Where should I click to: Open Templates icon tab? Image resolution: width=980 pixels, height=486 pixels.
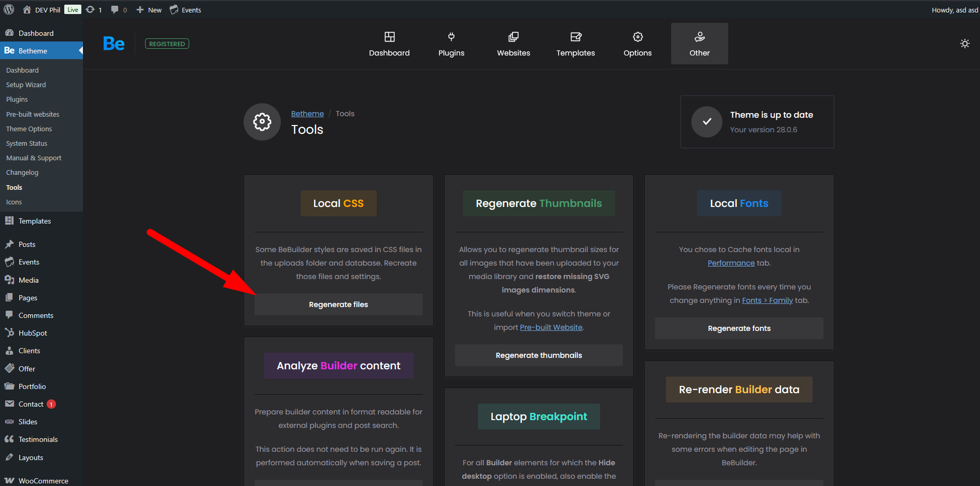(x=576, y=37)
